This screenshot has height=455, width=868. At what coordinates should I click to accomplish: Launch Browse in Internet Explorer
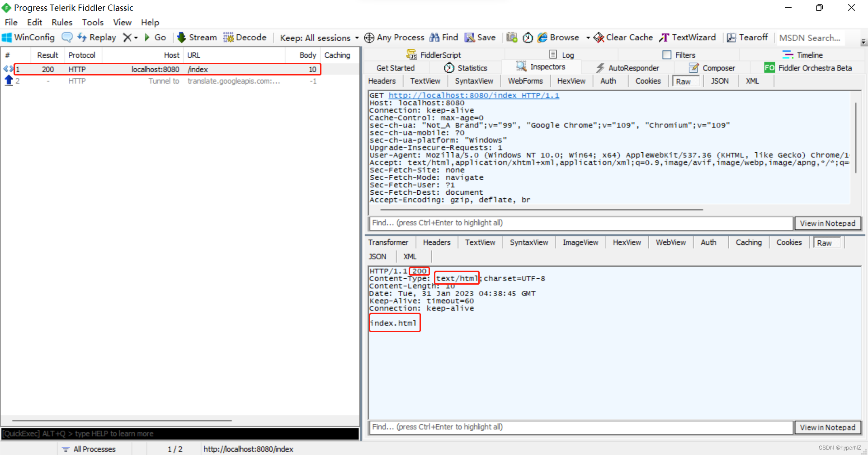tap(558, 38)
